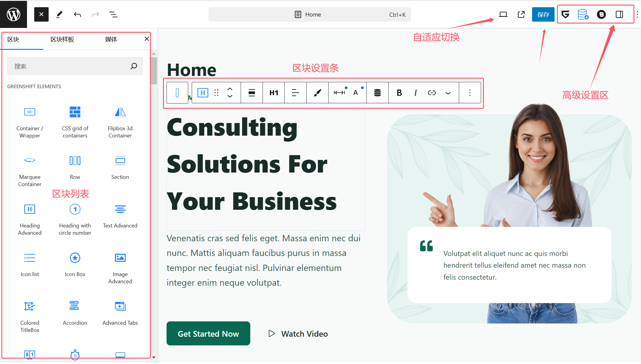
Task: Click the Get Started Now button
Action: (209, 333)
